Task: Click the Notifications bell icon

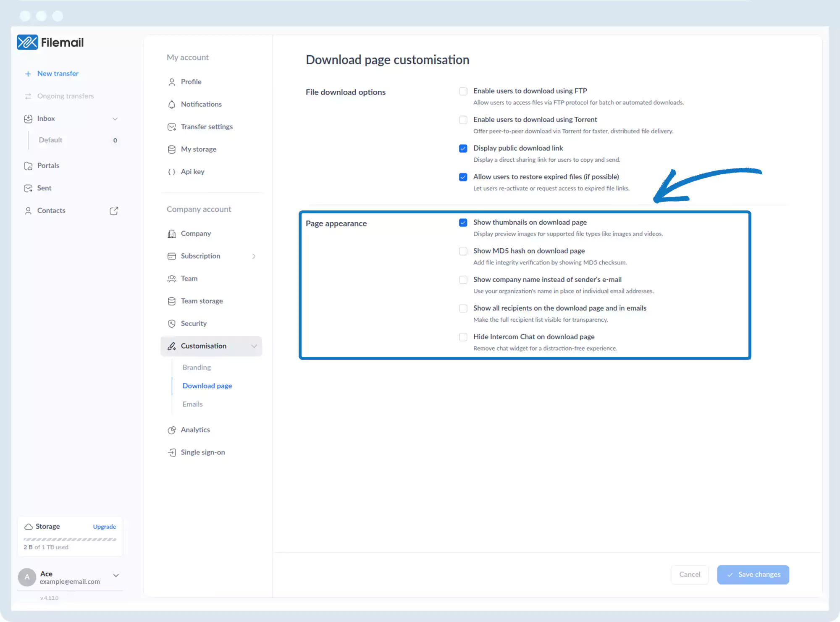Action: point(171,105)
